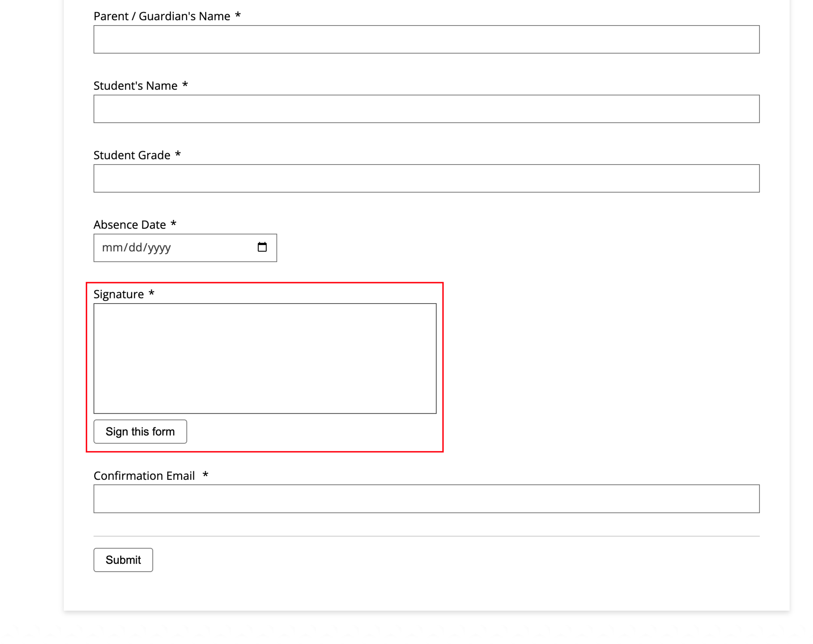This screenshot has width=813, height=644.
Task: Click the asterisk next to Absence Date
Action: point(173,224)
